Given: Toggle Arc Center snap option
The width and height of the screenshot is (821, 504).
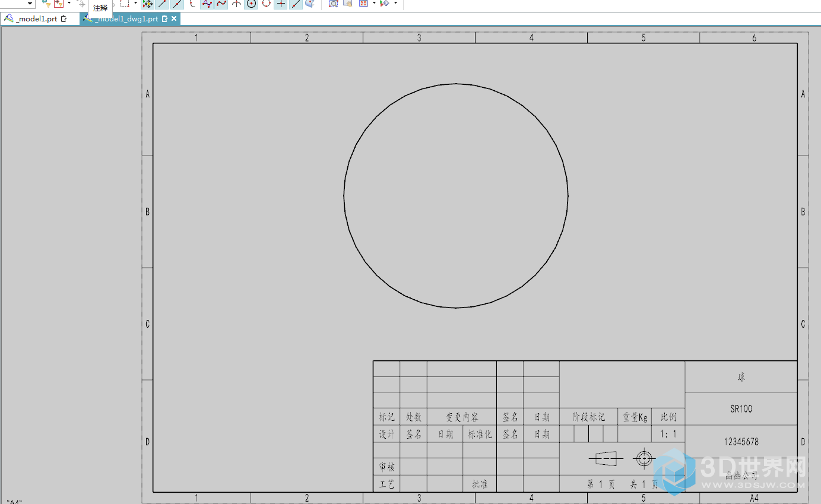Looking at the screenshot, I should click(x=251, y=4).
